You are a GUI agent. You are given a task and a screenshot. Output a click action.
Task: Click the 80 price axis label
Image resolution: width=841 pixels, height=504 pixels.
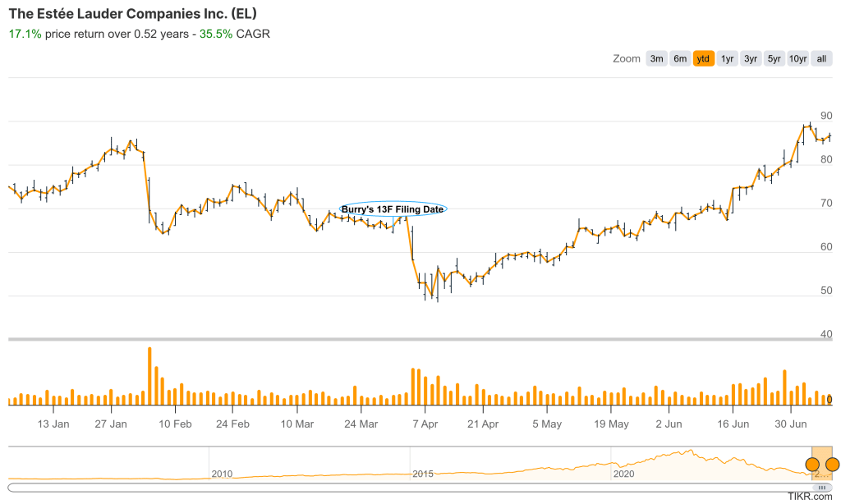tap(826, 159)
